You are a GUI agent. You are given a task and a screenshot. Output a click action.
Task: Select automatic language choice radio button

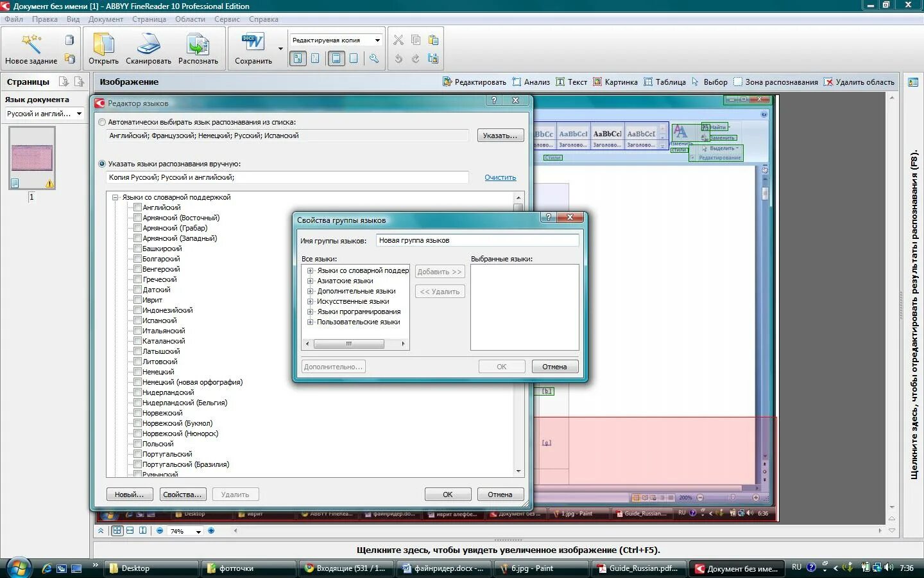click(x=102, y=122)
